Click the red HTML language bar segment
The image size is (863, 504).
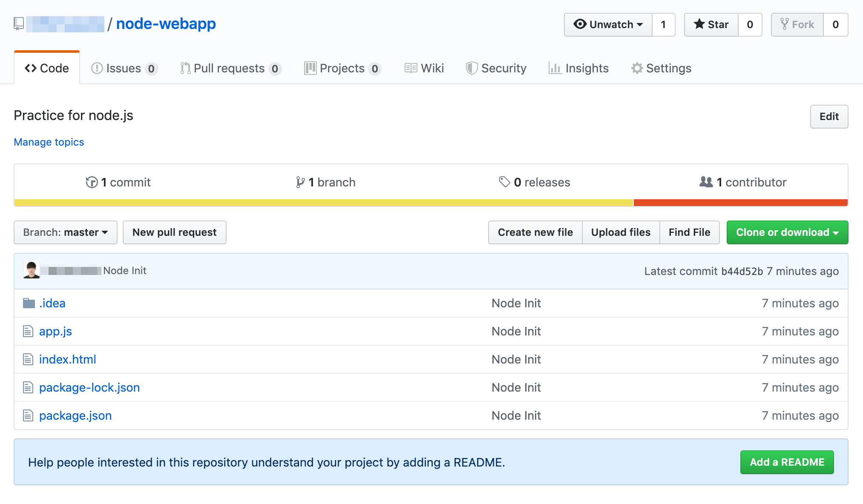coord(740,203)
